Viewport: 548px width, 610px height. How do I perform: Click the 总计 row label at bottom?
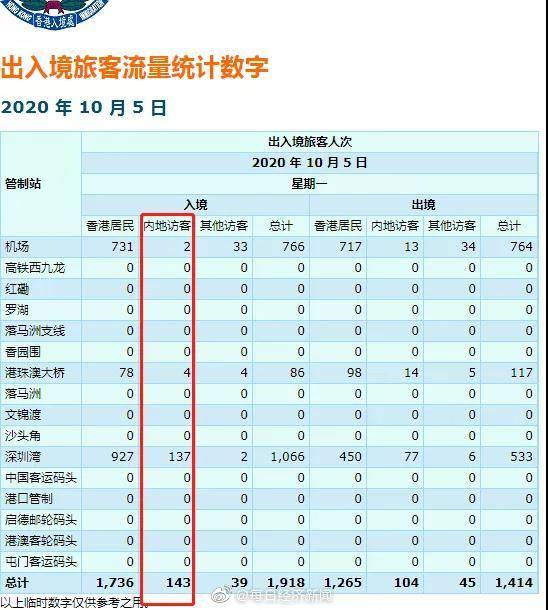(x=17, y=583)
